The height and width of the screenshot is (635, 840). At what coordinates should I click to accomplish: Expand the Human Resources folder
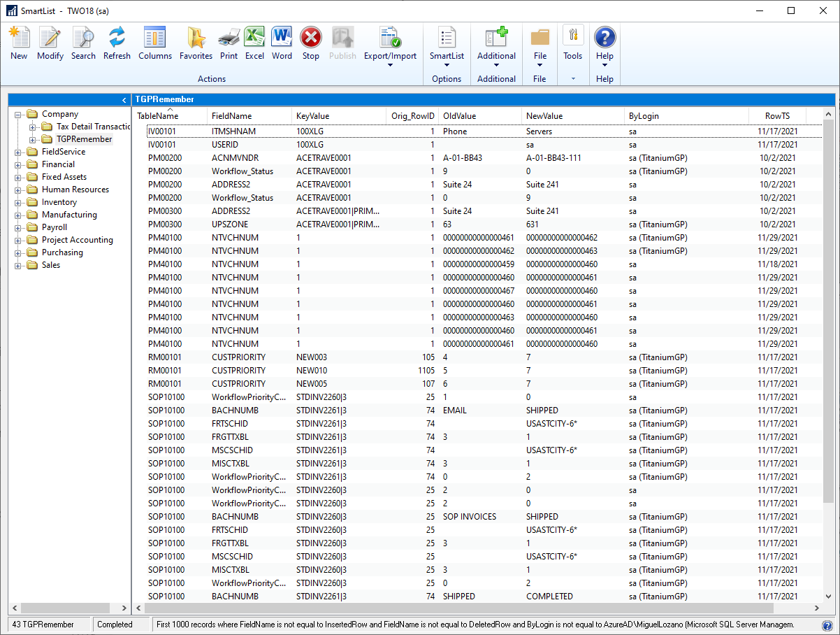click(x=19, y=190)
